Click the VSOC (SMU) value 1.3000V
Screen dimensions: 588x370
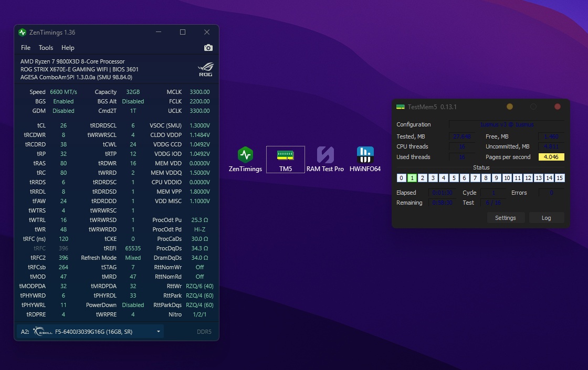click(x=199, y=125)
